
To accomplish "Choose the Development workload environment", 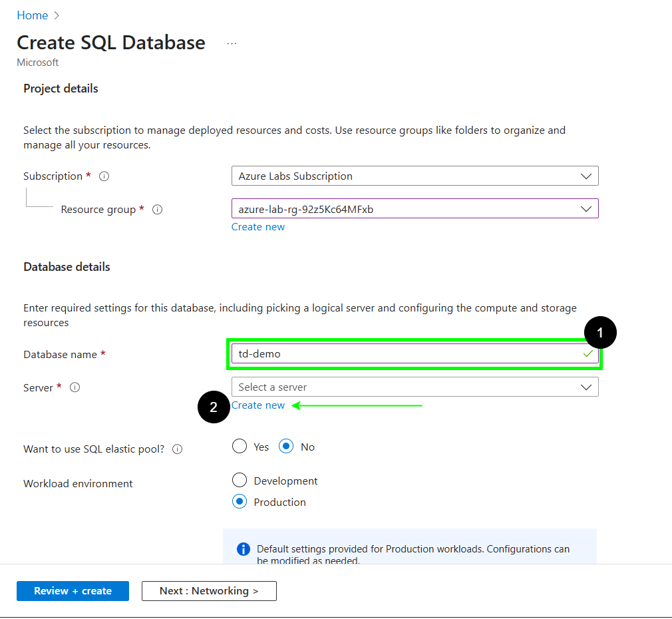I will [x=240, y=481].
